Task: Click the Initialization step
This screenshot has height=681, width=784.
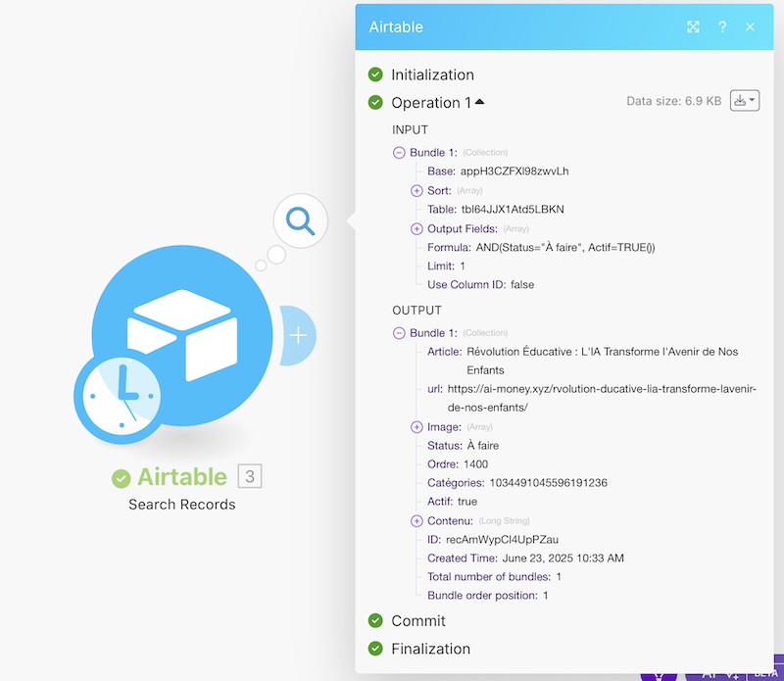Action: (432, 75)
